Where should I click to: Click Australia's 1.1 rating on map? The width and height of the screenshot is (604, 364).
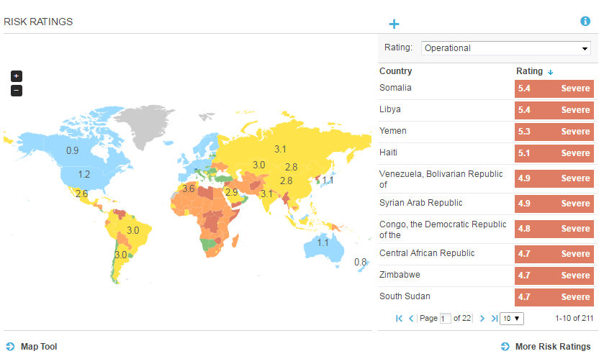tap(323, 242)
